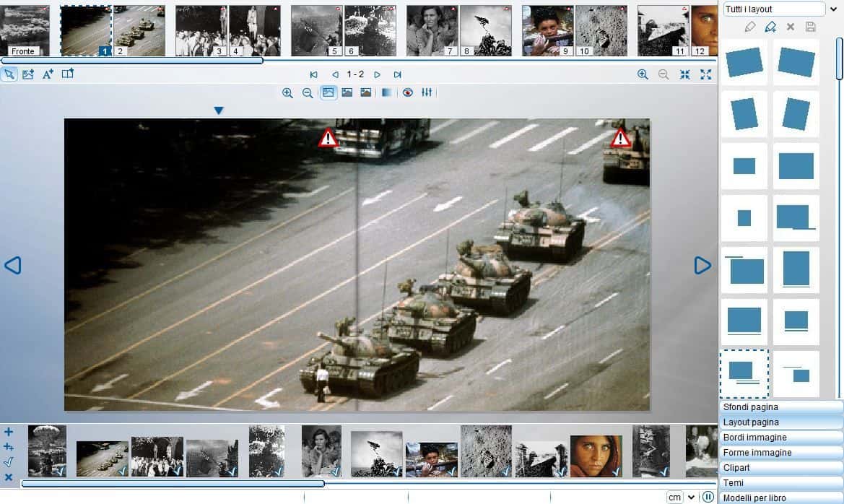Open image adjustment sliders tool
This screenshot has width=844, height=504.
pyautogui.click(x=427, y=92)
